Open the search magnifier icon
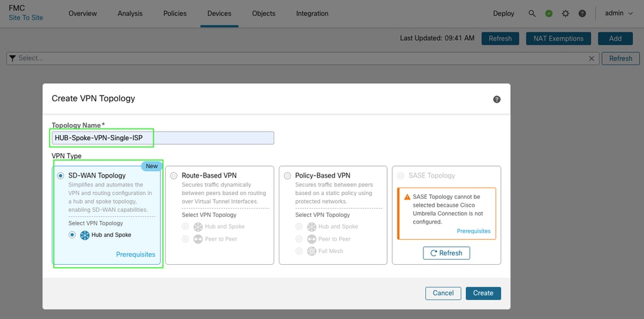This screenshot has width=644, height=319. [x=532, y=14]
